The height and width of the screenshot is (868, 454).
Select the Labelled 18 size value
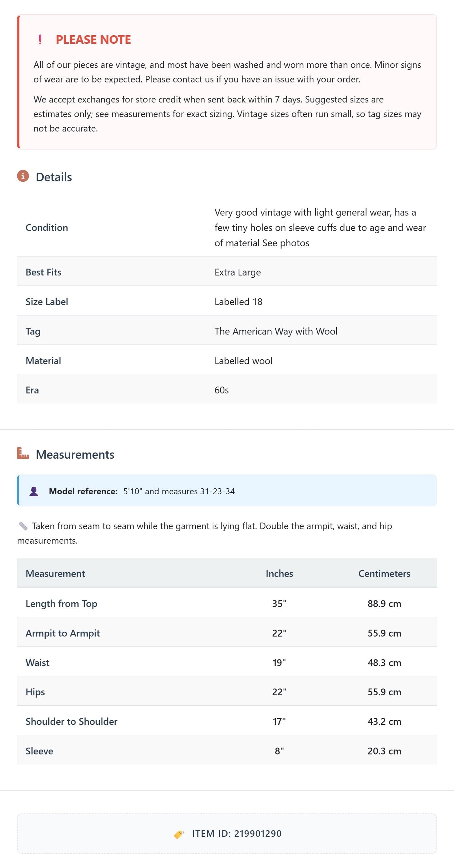[239, 301]
